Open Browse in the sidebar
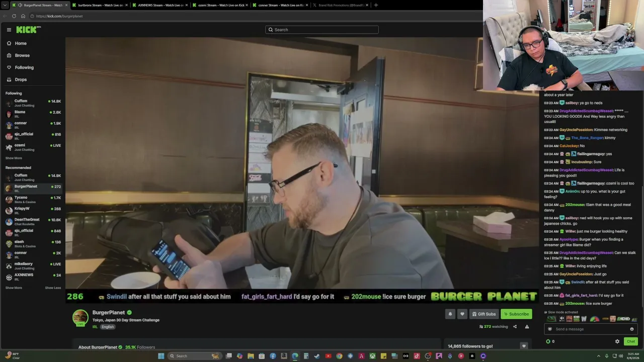This screenshot has width=644, height=362. coord(22,55)
